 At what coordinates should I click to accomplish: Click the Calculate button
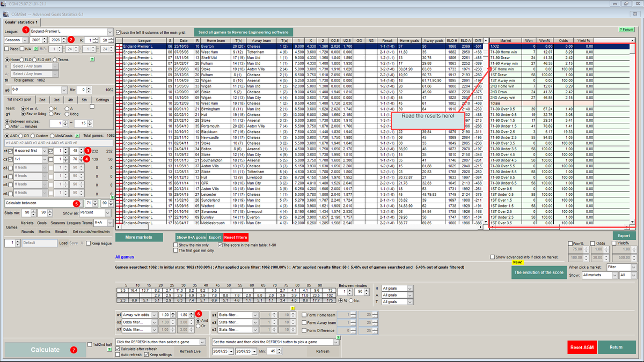pos(45,350)
